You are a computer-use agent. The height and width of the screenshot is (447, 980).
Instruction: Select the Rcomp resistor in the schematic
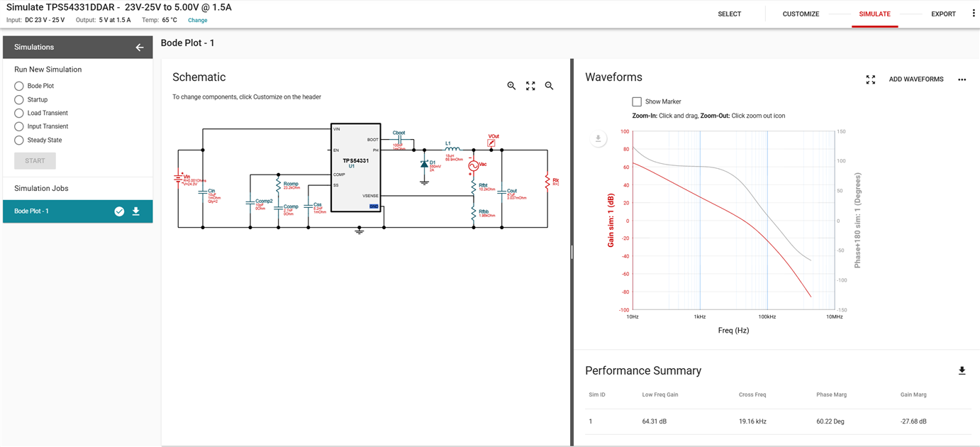pos(278,186)
